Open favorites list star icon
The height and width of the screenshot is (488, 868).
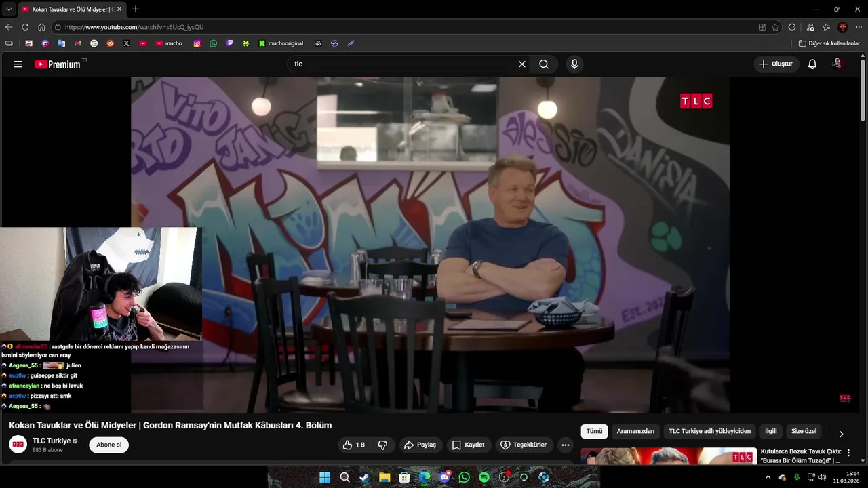point(826,27)
